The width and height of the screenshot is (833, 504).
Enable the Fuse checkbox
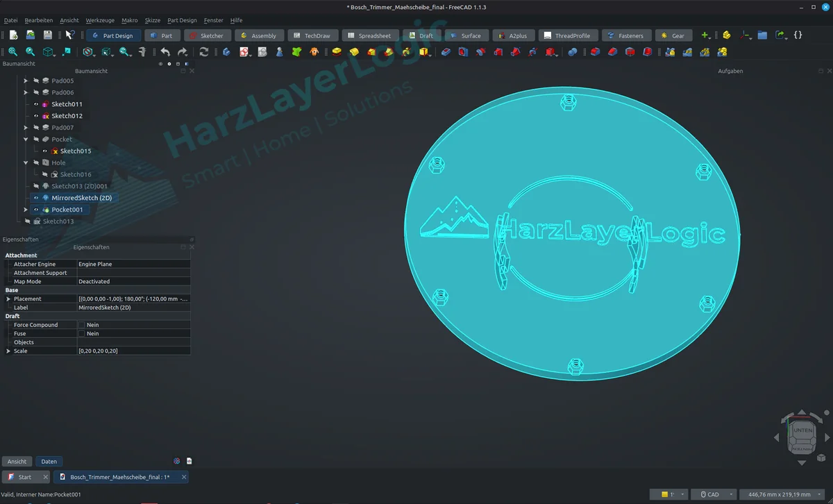[82, 333]
